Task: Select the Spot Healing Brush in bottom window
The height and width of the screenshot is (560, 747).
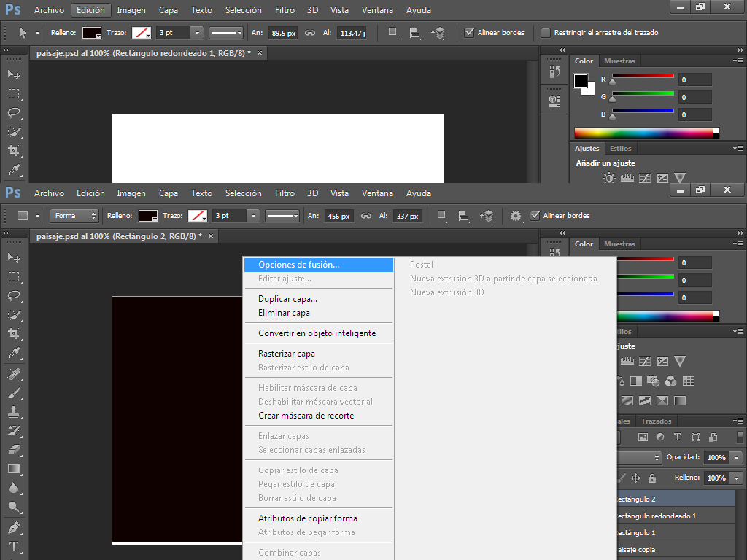Action: [14, 374]
